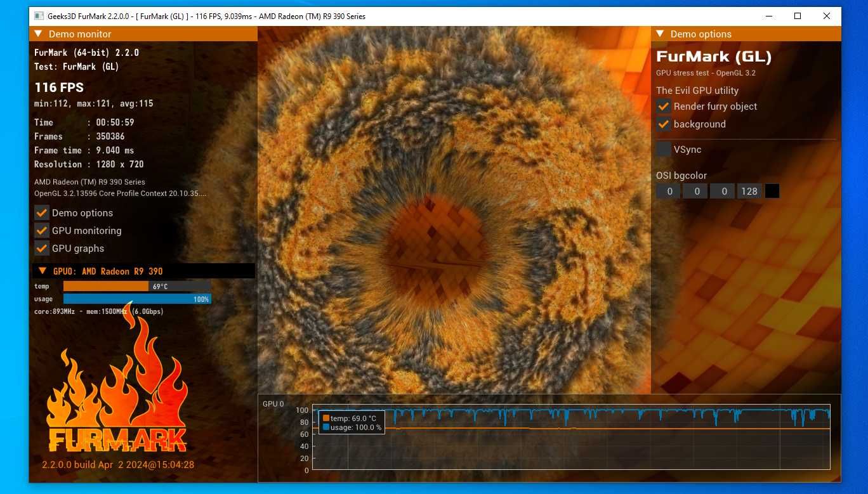Uncheck the GPU monitoring checkbox
Image resolution: width=868 pixels, height=494 pixels.
[42, 231]
